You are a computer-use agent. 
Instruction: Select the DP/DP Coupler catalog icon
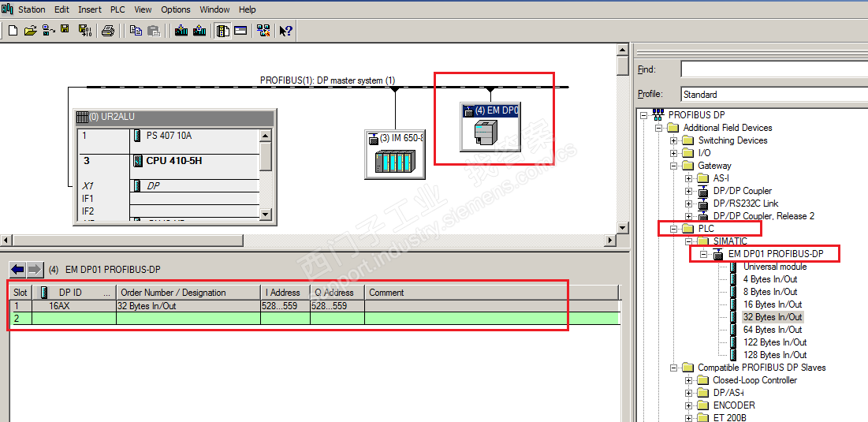pos(703,191)
